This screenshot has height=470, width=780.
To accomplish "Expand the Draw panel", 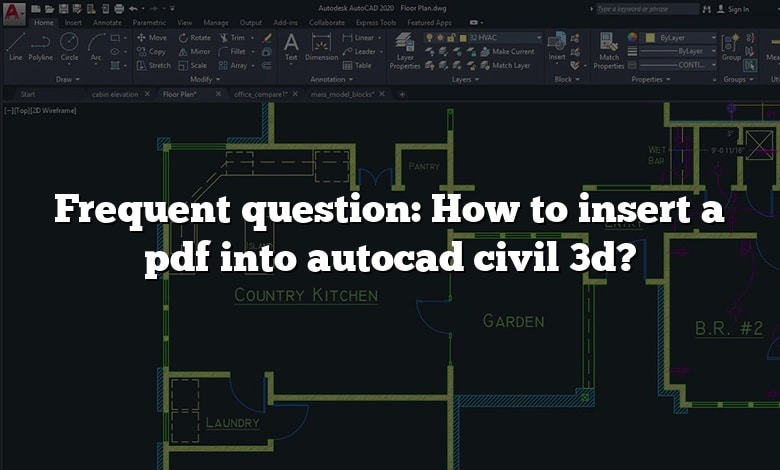I will [x=68, y=79].
